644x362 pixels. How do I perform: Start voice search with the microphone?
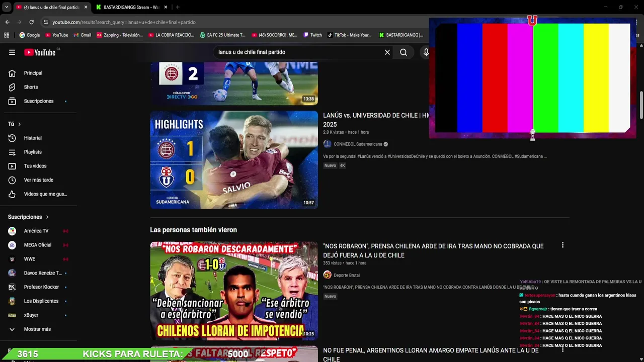click(426, 52)
